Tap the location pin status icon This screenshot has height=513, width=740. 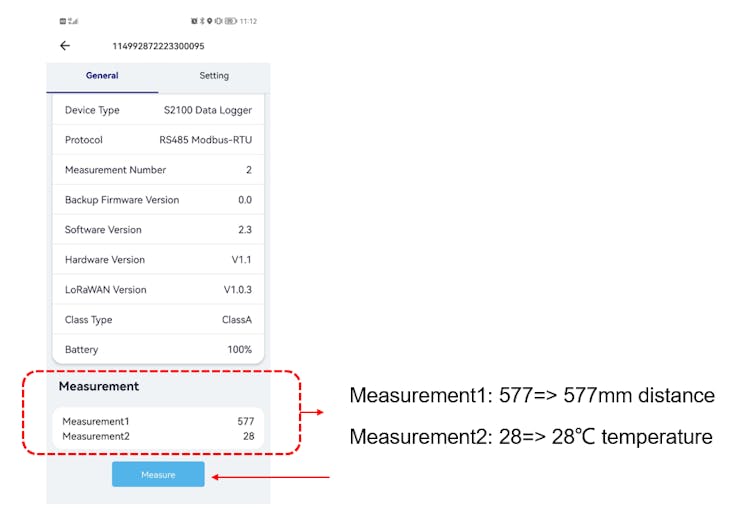pyautogui.click(x=209, y=21)
